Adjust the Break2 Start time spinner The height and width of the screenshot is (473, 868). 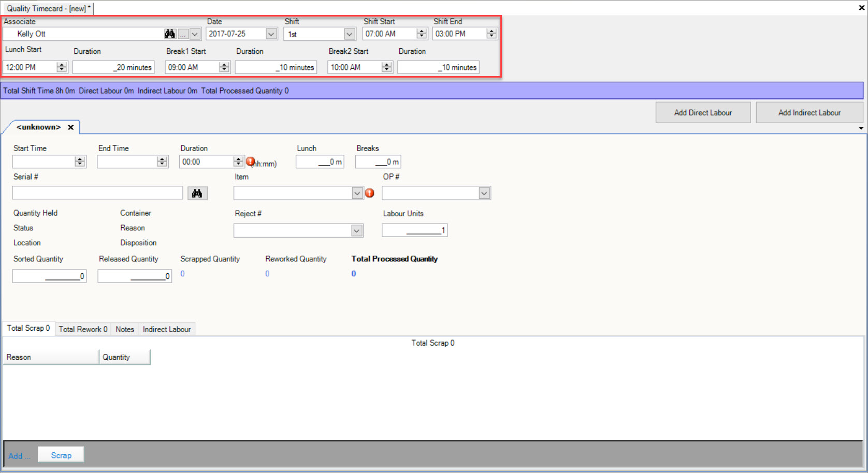click(x=386, y=67)
